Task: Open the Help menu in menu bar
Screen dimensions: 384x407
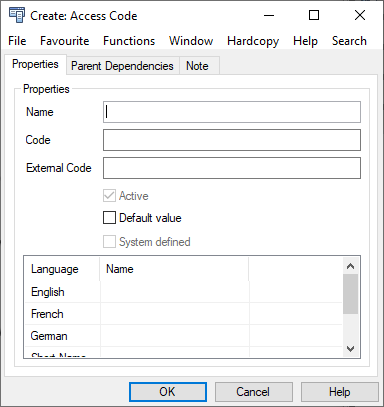Action: pos(305,41)
